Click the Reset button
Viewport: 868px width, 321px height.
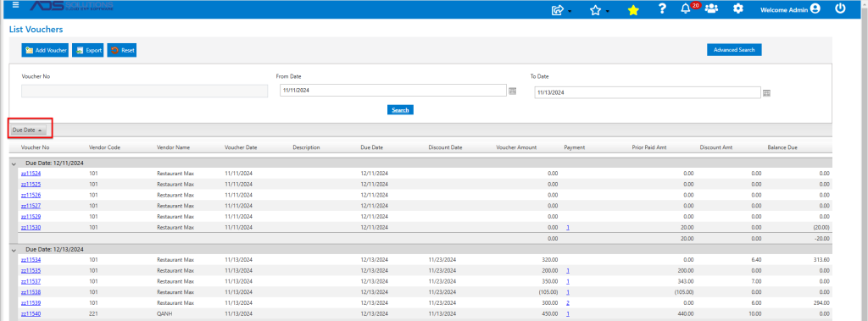coord(122,50)
